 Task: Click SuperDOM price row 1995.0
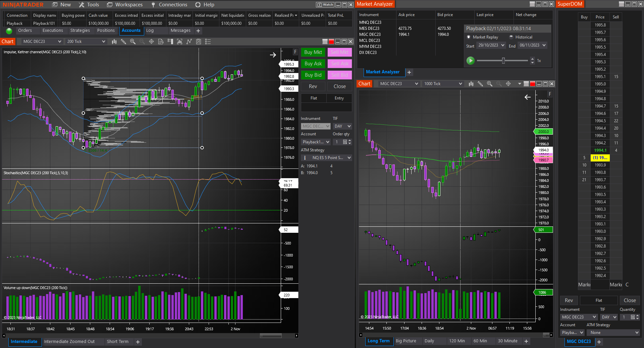click(600, 84)
